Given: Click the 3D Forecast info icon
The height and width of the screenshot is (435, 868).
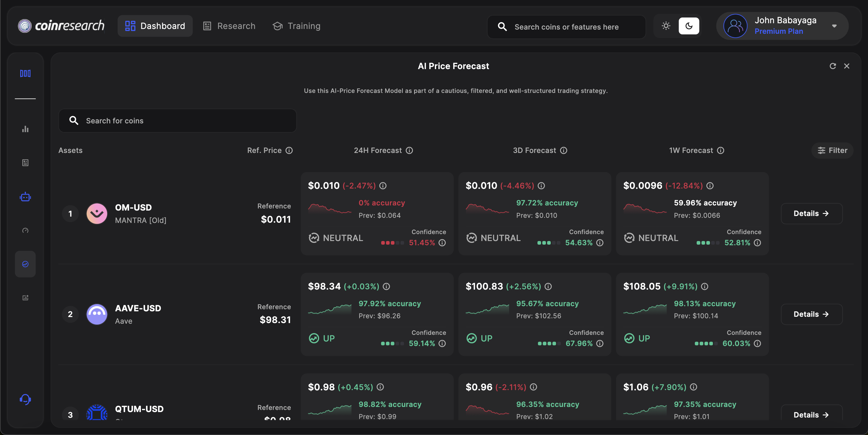Looking at the screenshot, I should tap(563, 150).
